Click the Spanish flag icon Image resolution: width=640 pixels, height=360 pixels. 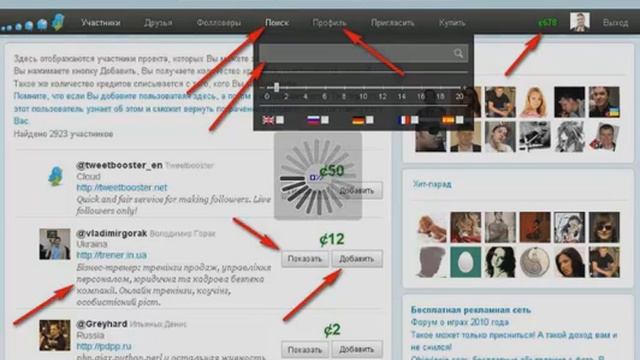coord(448,120)
